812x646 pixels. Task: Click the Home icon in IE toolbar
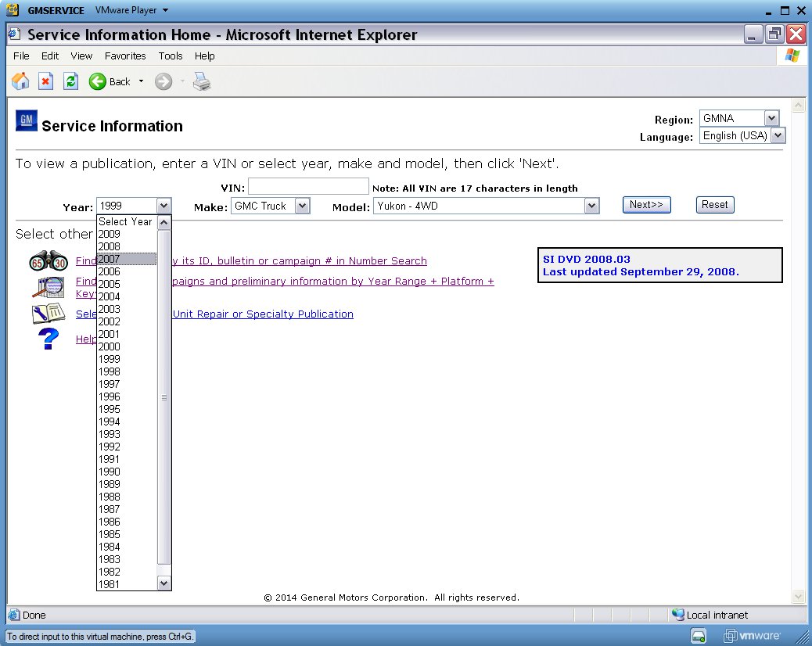coord(20,81)
